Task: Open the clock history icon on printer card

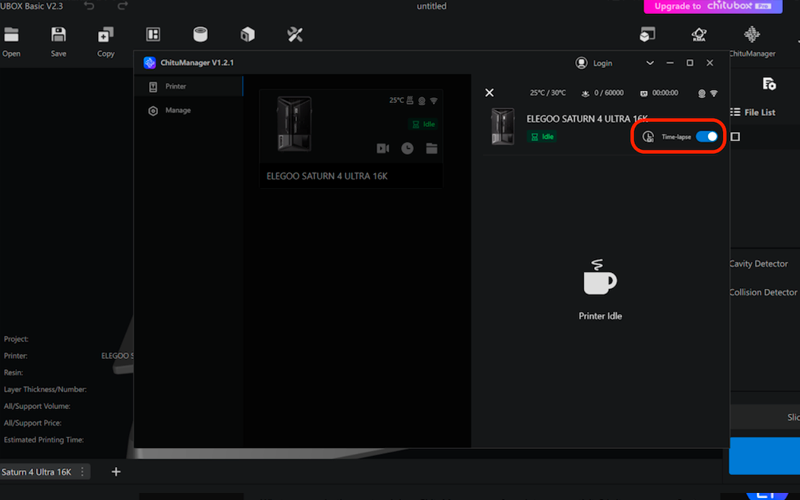Action: tap(407, 148)
